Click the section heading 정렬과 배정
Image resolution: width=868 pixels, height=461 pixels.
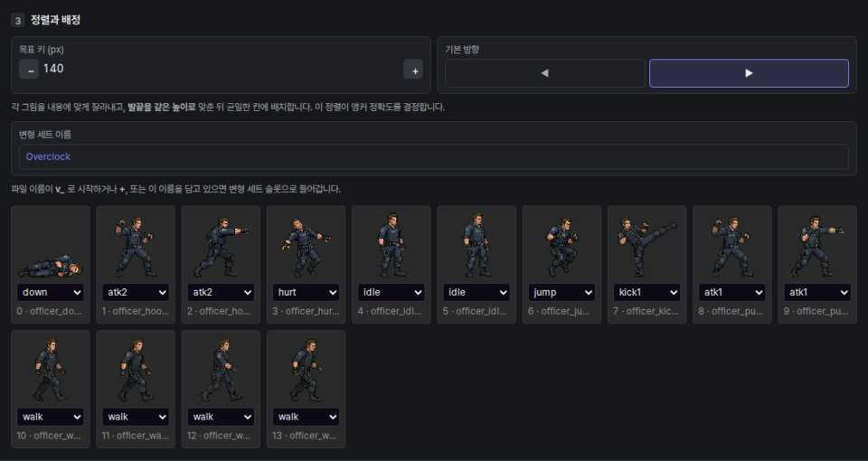tap(55, 20)
